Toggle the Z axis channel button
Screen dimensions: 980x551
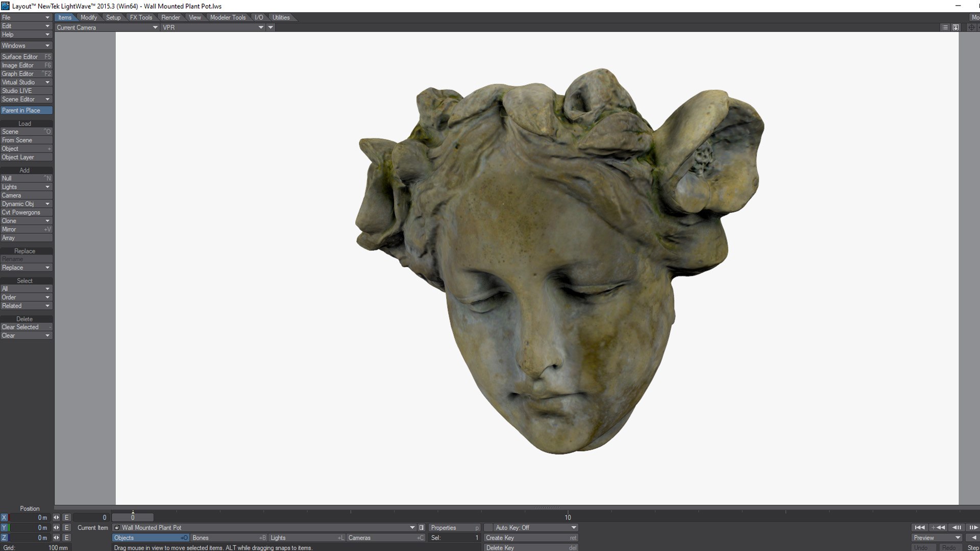(4, 538)
